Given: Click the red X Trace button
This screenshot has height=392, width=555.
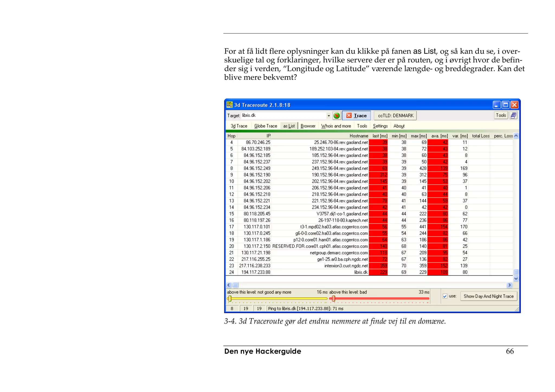Looking at the screenshot, I should 356,116.
